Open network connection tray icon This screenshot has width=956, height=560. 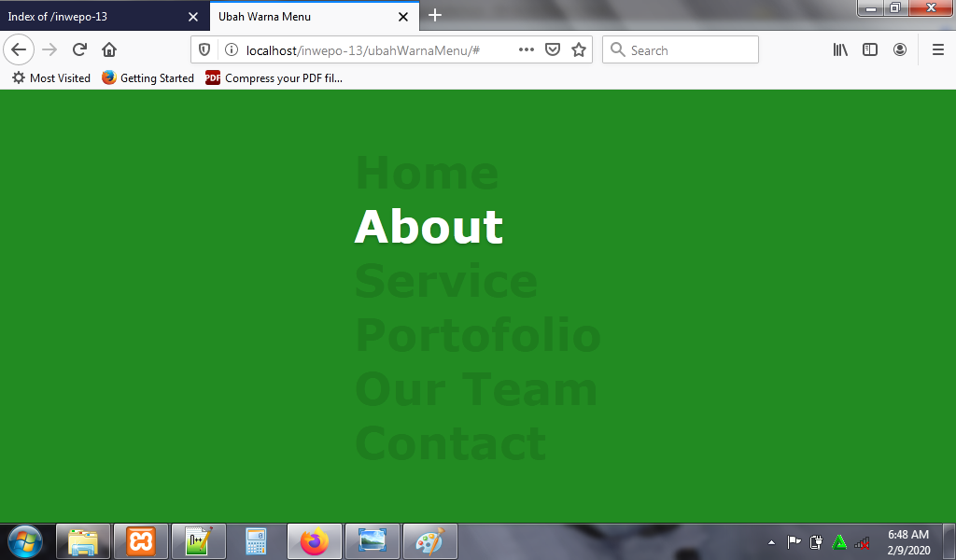tap(862, 541)
